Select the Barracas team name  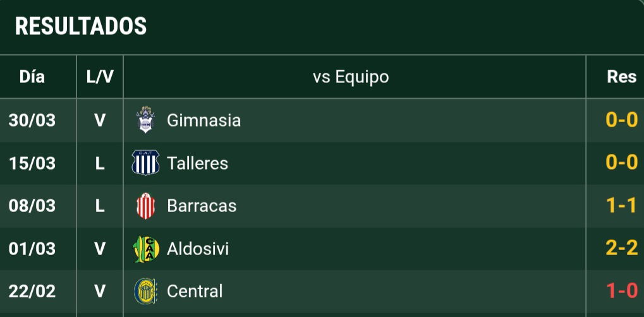[x=202, y=206]
